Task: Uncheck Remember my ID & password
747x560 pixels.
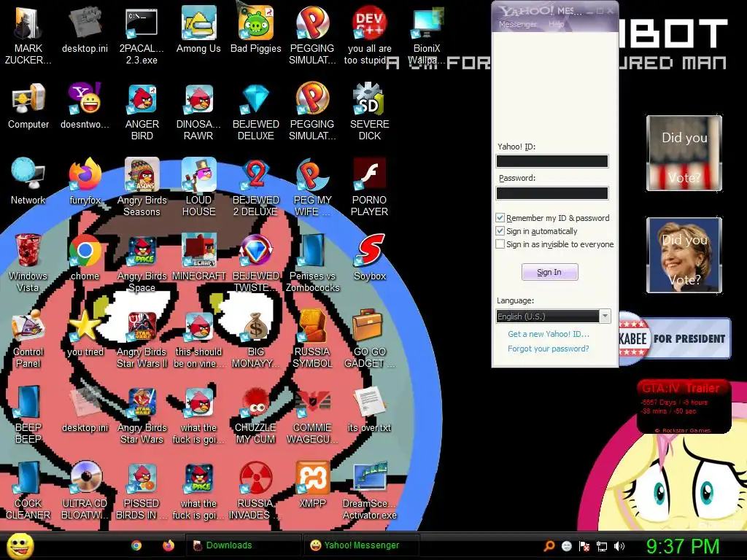Action: pyautogui.click(x=500, y=218)
